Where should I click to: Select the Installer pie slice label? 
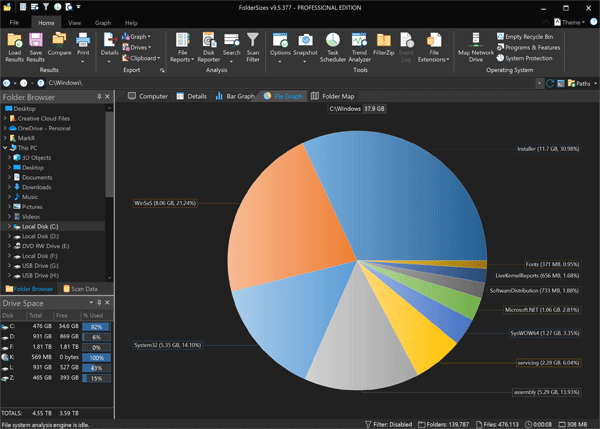(548, 149)
